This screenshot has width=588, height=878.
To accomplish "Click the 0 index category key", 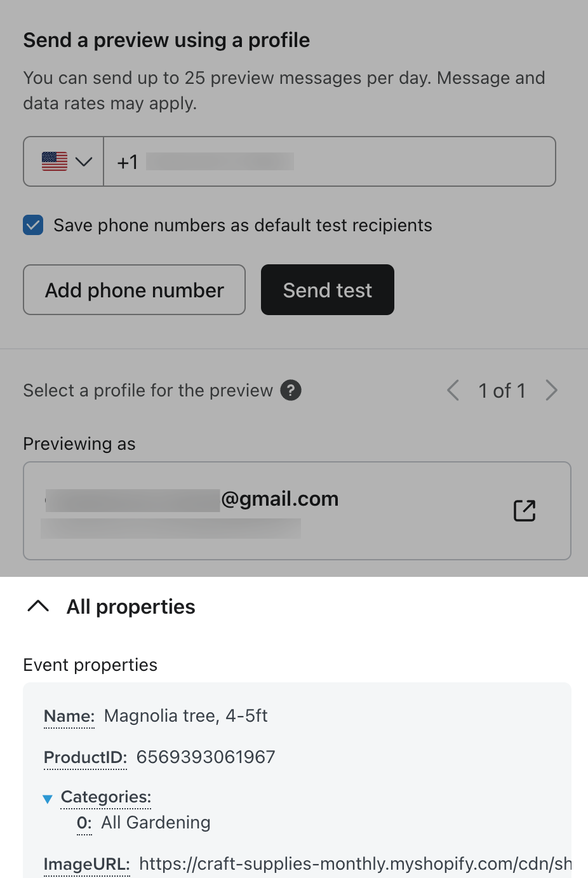I will (x=84, y=823).
